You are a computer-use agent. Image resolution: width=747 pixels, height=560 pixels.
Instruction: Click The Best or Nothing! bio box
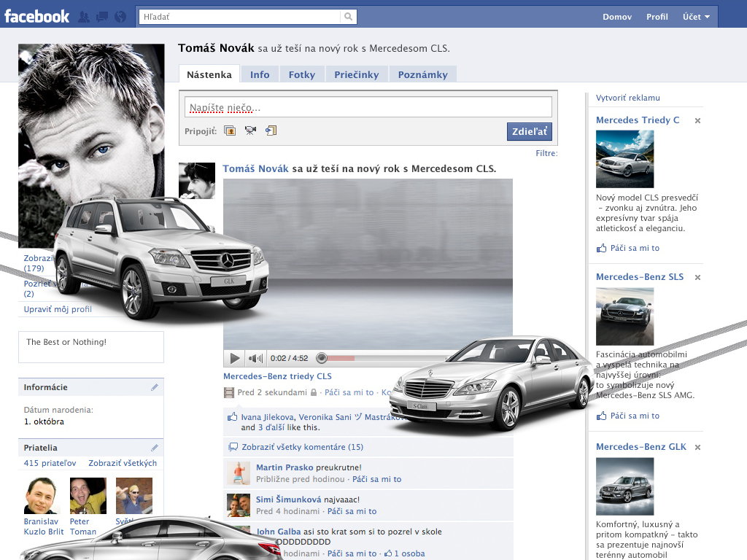click(91, 347)
